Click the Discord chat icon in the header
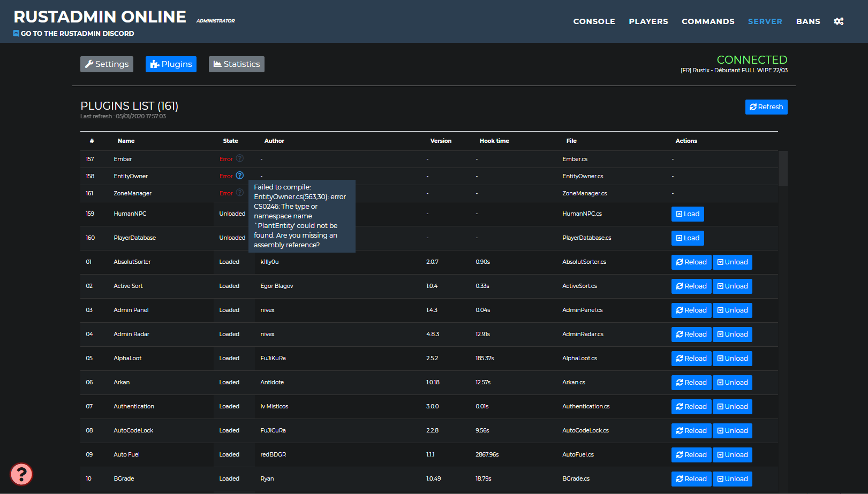This screenshot has width=868, height=494. pos(15,33)
